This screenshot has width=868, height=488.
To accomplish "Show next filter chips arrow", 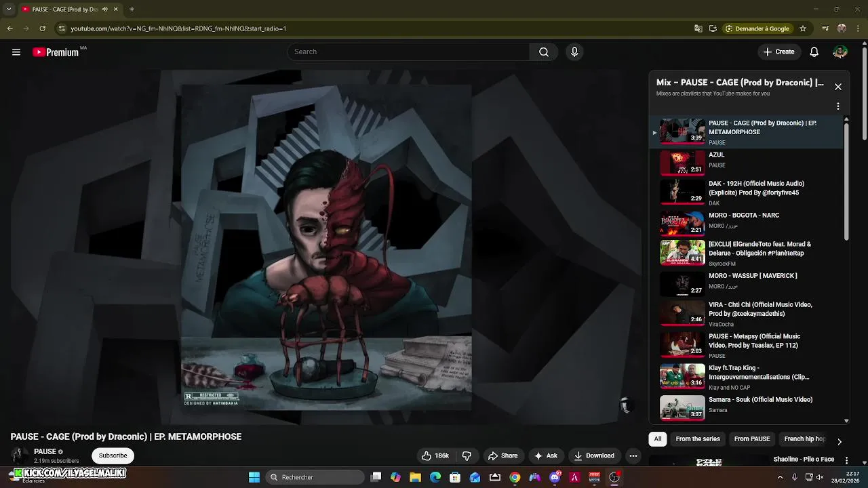I will click(840, 441).
